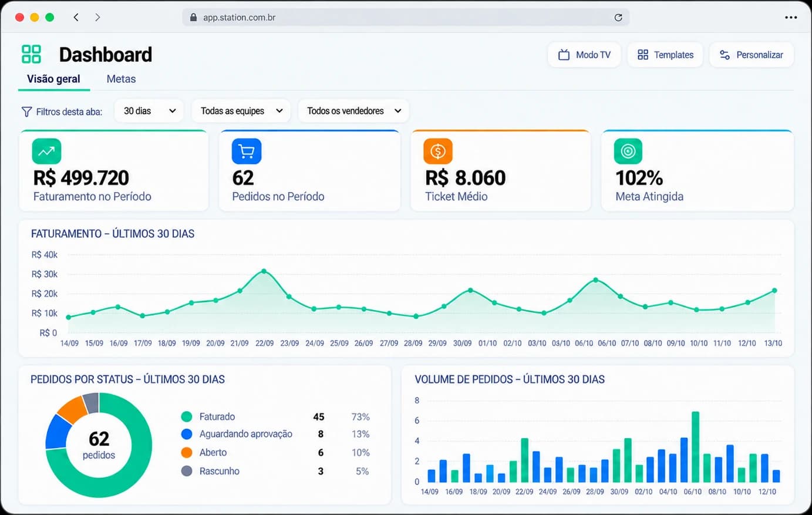This screenshot has height=515, width=812.
Task: Click the app.station.com.br address bar
Action: [x=406, y=18]
